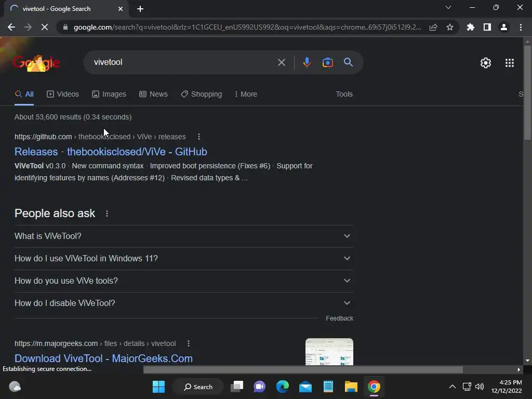This screenshot has width=532, height=399.
Task: Send Feedback on People also ask
Action: click(339, 318)
